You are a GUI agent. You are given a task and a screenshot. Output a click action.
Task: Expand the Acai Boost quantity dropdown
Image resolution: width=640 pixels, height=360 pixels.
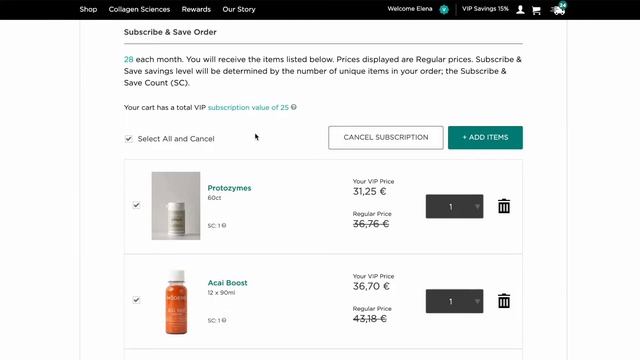coord(454,301)
